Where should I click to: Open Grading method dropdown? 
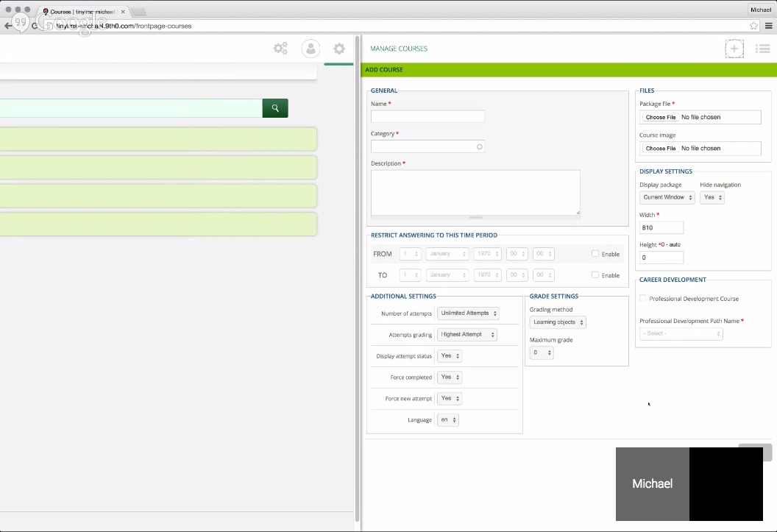(x=558, y=322)
